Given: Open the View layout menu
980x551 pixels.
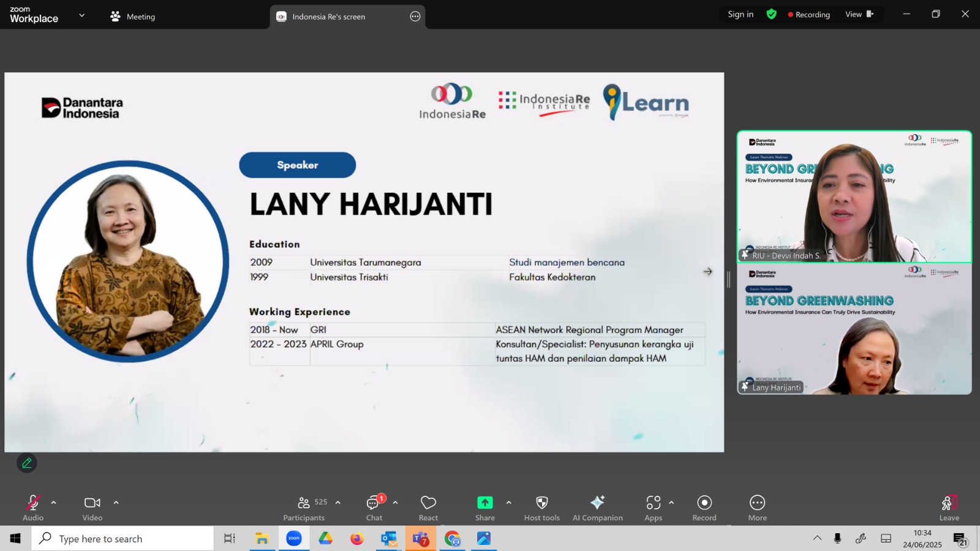Looking at the screenshot, I should click(x=859, y=14).
